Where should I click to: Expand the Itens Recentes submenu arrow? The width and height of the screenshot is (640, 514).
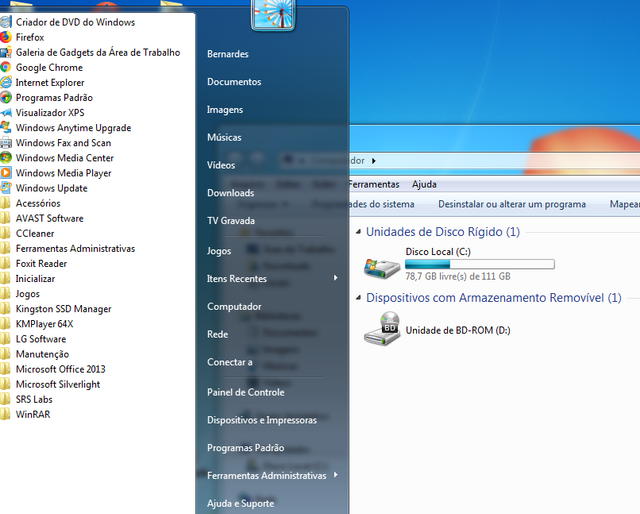pos(336,278)
